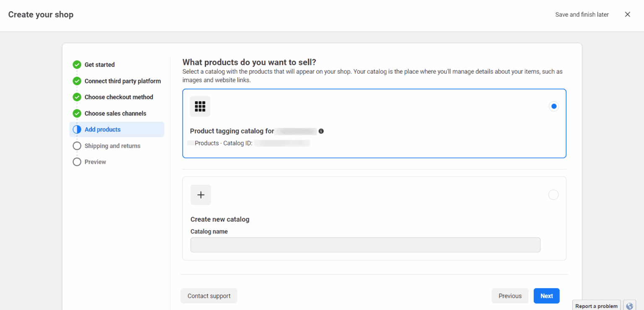This screenshot has width=644, height=310.
Task: Click Contact support
Action: [x=209, y=296]
